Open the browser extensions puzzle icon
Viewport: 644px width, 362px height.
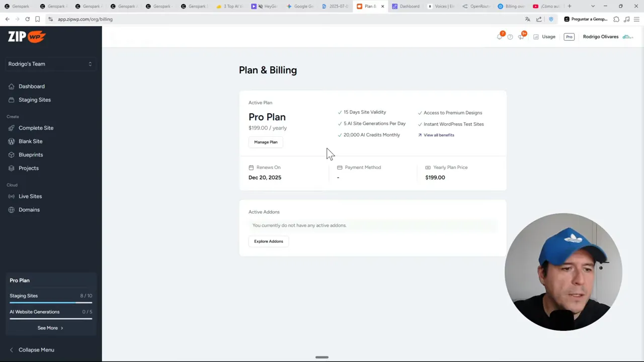click(616, 19)
